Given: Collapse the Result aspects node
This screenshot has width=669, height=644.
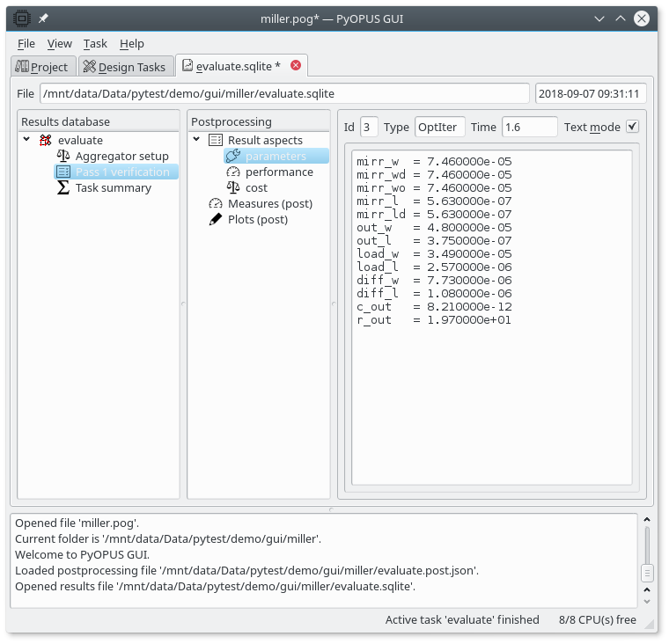Looking at the screenshot, I should click(x=196, y=140).
